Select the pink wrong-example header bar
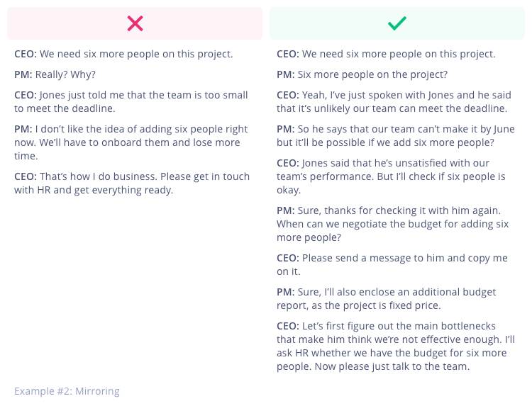Screen dimensions: 532x406 click(x=135, y=23)
